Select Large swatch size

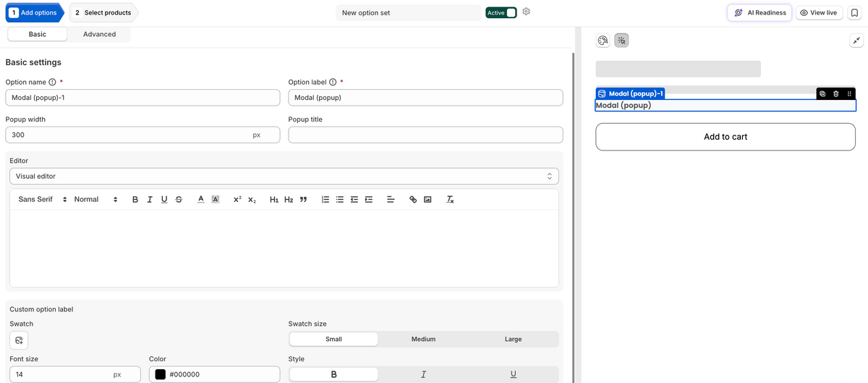tap(513, 339)
